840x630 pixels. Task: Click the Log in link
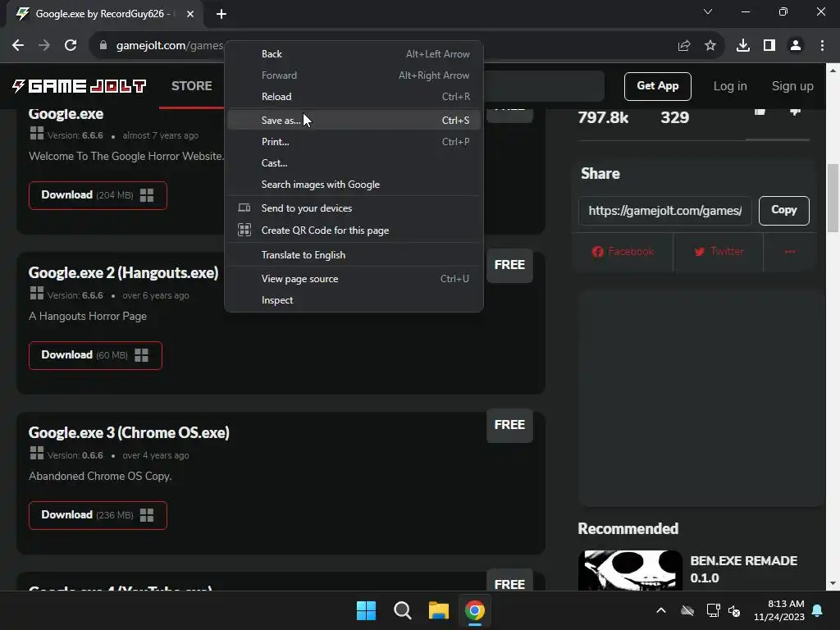coord(729,86)
